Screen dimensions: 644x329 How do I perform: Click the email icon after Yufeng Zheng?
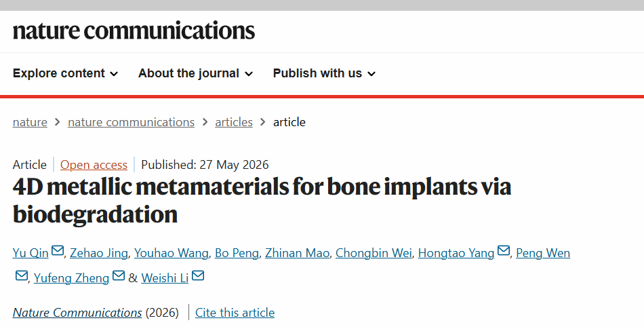coord(118,275)
